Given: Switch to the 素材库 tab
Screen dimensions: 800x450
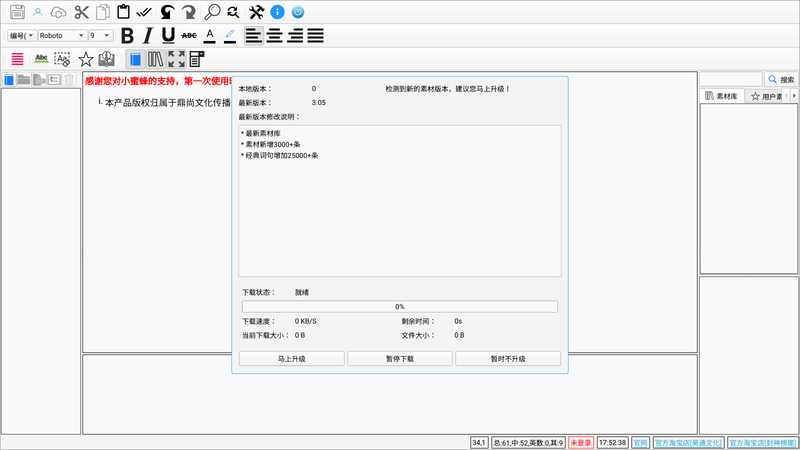Looking at the screenshot, I should pos(722,96).
